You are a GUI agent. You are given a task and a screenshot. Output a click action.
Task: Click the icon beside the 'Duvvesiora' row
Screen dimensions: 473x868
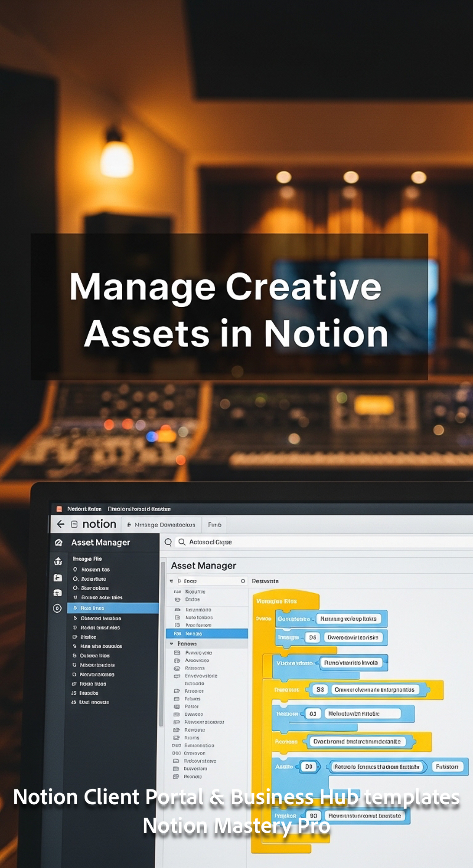(x=176, y=769)
